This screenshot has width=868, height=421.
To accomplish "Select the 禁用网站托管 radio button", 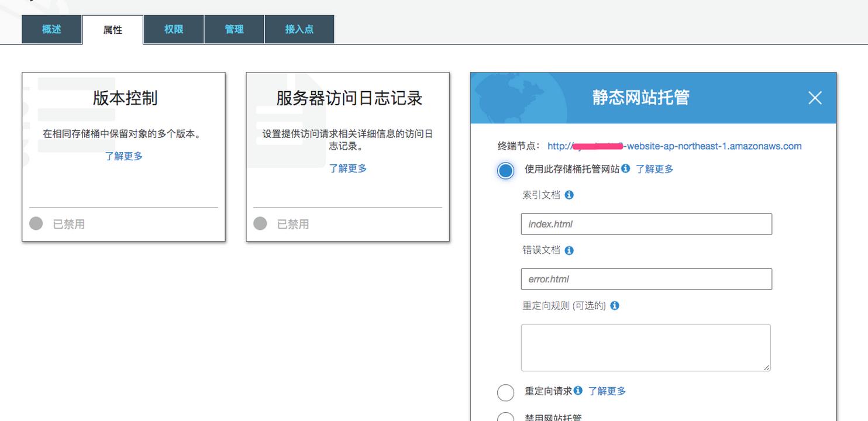I will click(505, 417).
